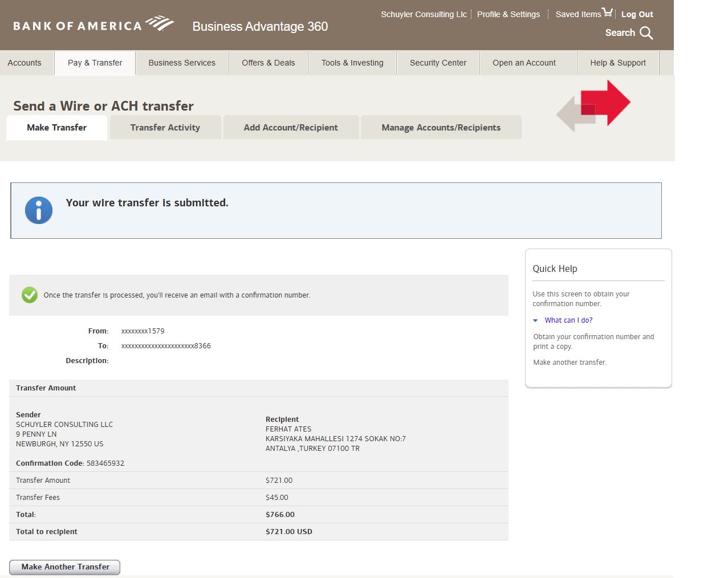The width and height of the screenshot is (728, 578).
Task: Open the Help & Support menu
Action: 618,63
